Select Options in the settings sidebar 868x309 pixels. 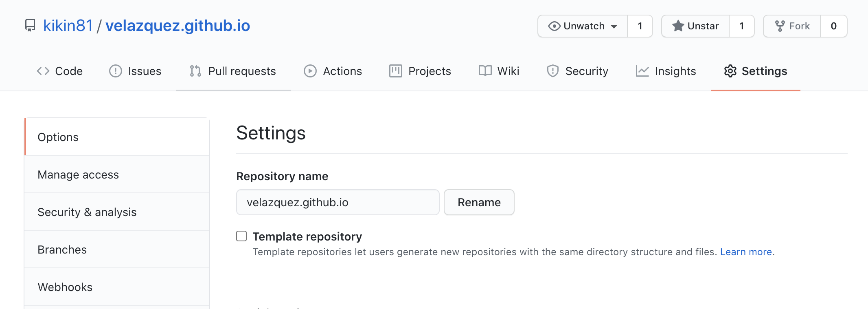(x=117, y=137)
